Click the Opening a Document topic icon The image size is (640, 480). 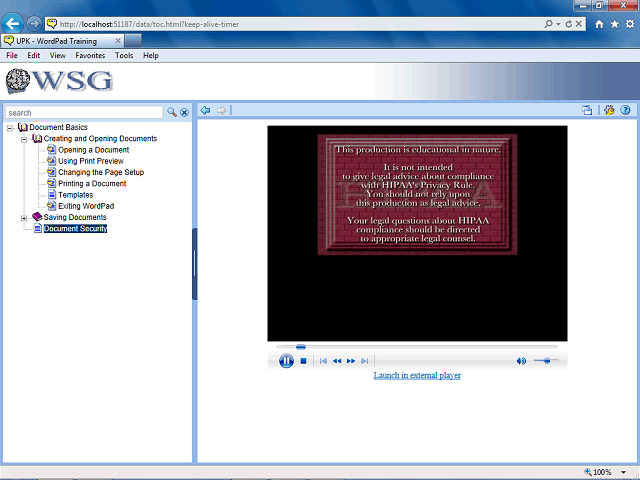pyautogui.click(x=51, y=150)
